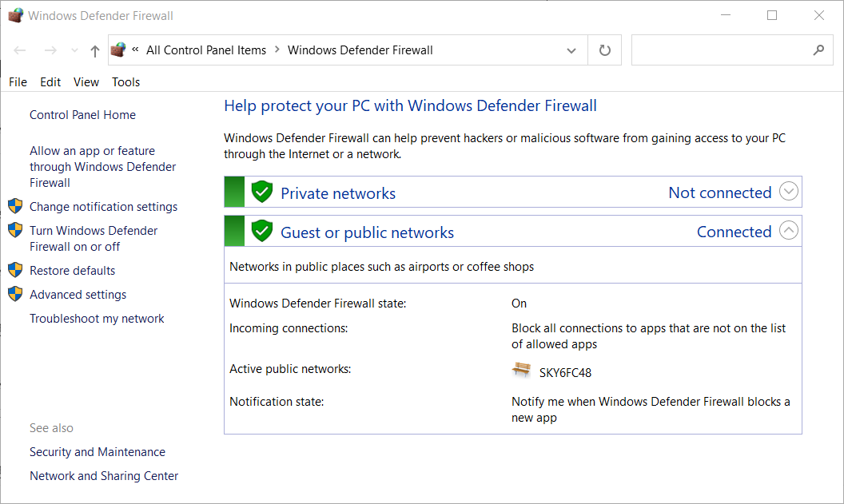Image resolution: width=844 pixels, height=504 pixels.
Task: Open the Tools menu
Action: point(126,81)
